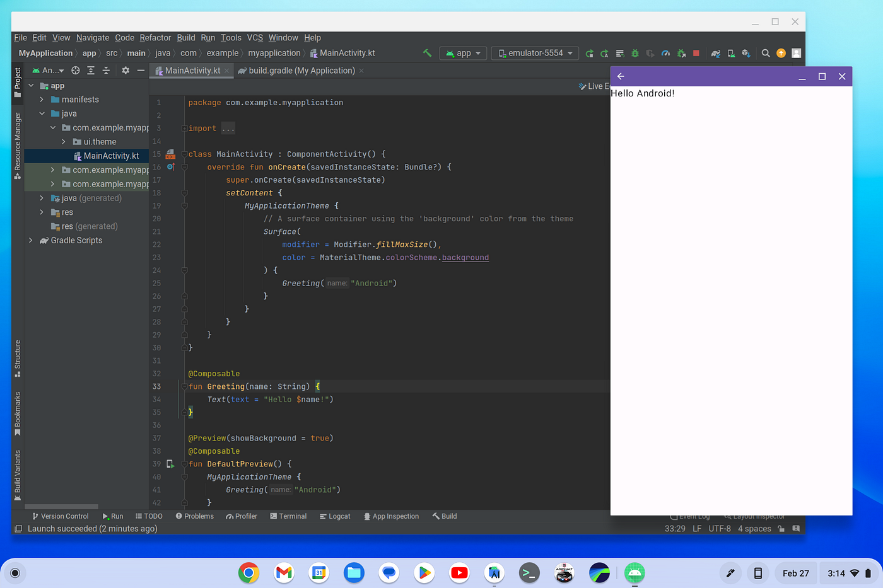The image size is (883, 588).
Task: Open the app run configuration dropdown
Action: (463, 53)
